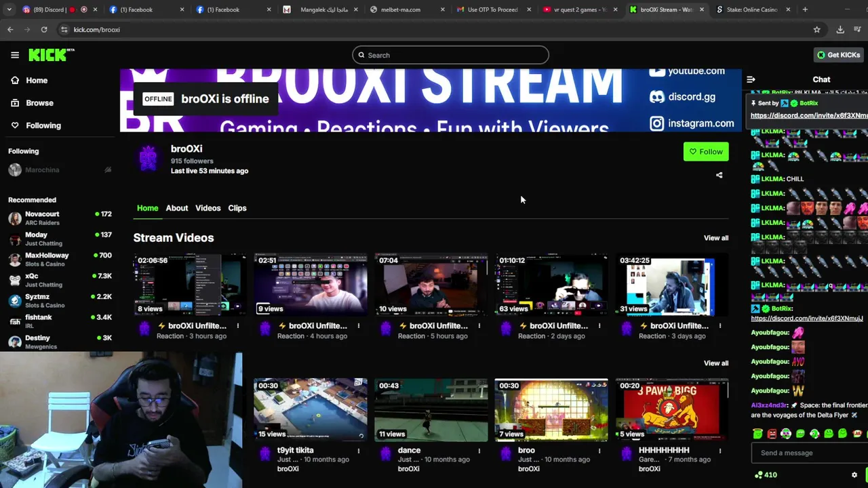Click the Get KICKs button
The width and height of the screenshot is (868, 488).
click(x=839, y=55)
